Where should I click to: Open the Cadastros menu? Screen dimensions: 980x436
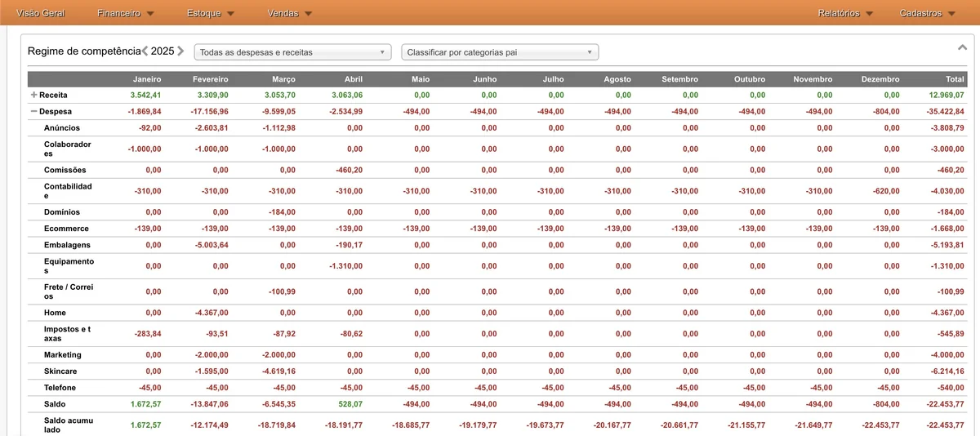pyautogui.click(x=928, y=13)
